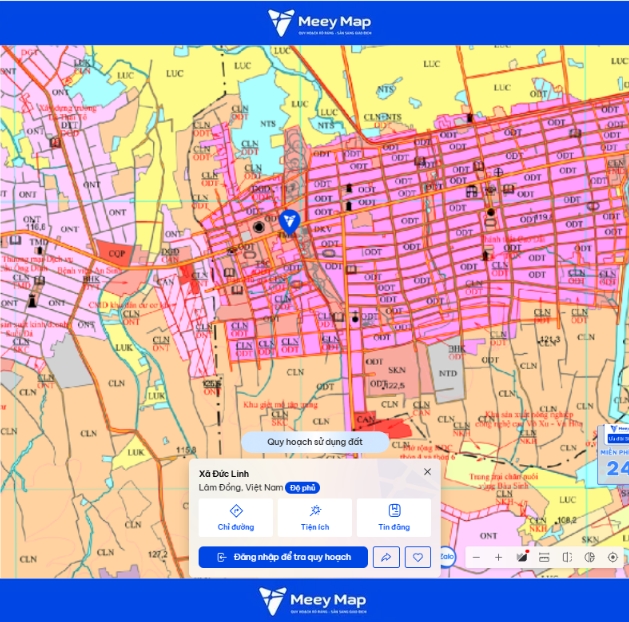Toggle the Độ phủ badge
Viewport: 629px width, 622px height.
(302, 488)
